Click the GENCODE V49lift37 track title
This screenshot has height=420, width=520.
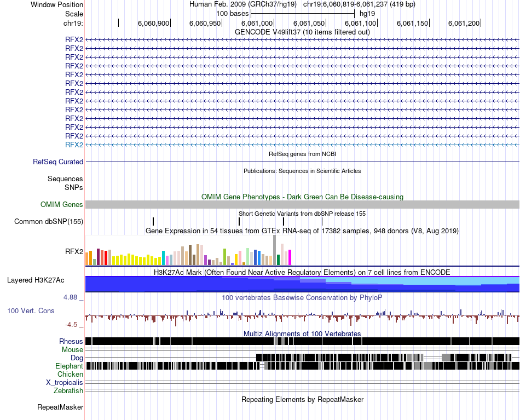(x=302, y=32)
